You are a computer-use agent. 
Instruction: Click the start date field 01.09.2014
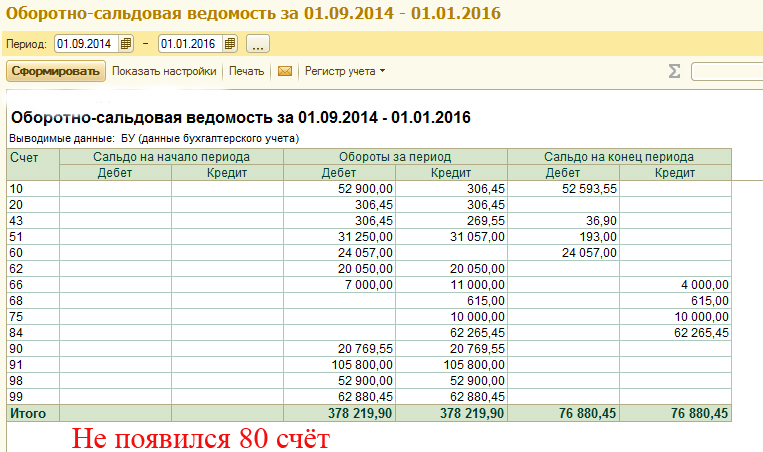click(87, 44)
